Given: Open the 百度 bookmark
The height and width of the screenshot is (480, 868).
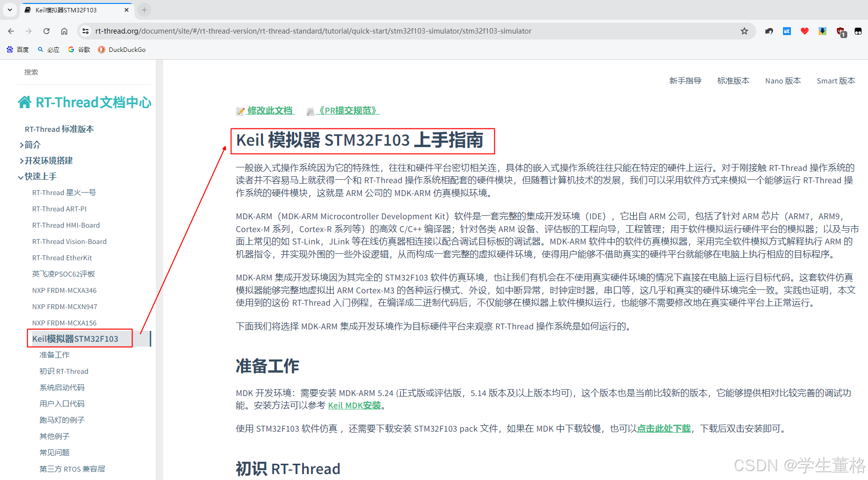Looking at the screenshot, I should (18, 49).
